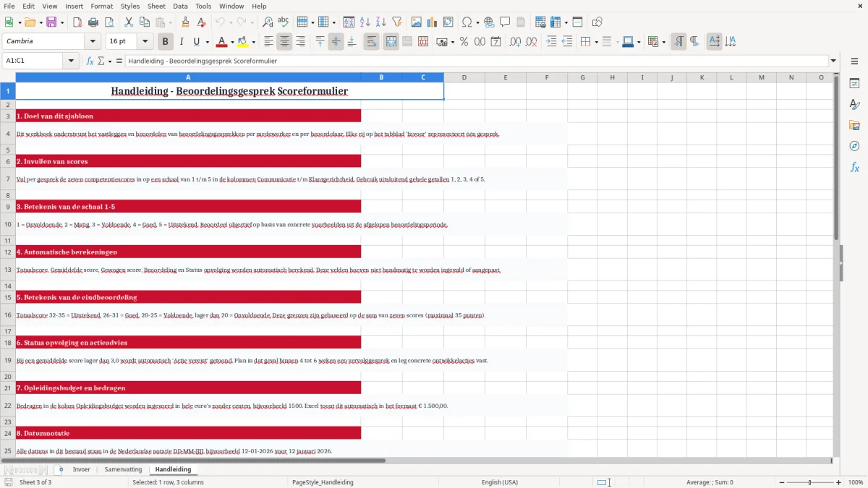Expand the underline style dropdown arrow
The width and height of the screenshot is (868, 488).
coord(207,42)
